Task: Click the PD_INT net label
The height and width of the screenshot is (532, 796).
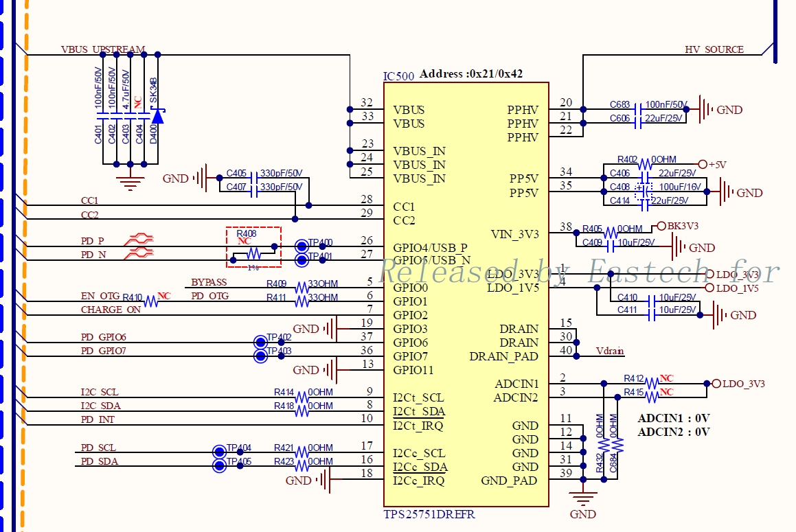Action: 98,419
